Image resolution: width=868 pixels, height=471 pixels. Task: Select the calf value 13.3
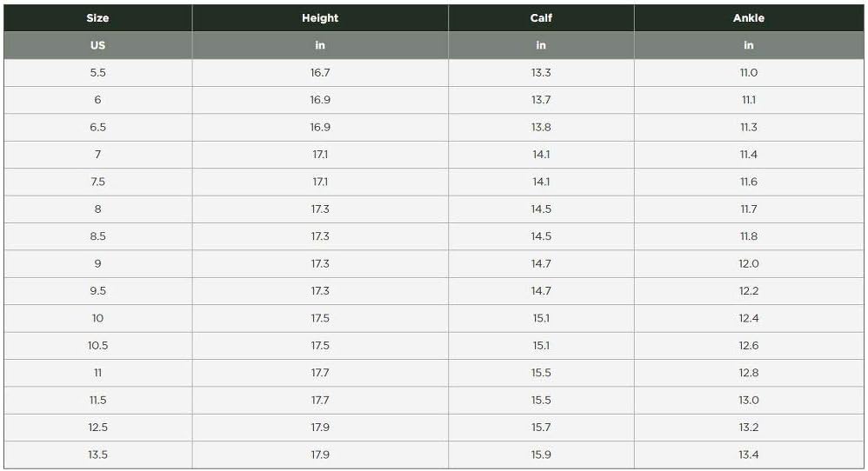[x=541, y=73]
